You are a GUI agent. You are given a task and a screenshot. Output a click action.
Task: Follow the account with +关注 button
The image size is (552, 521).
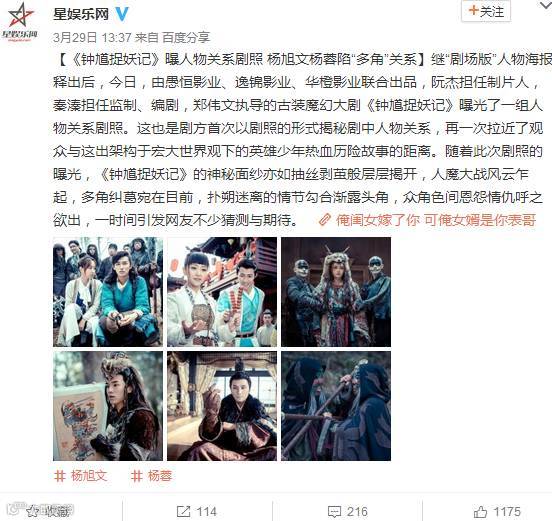point(486,12)
